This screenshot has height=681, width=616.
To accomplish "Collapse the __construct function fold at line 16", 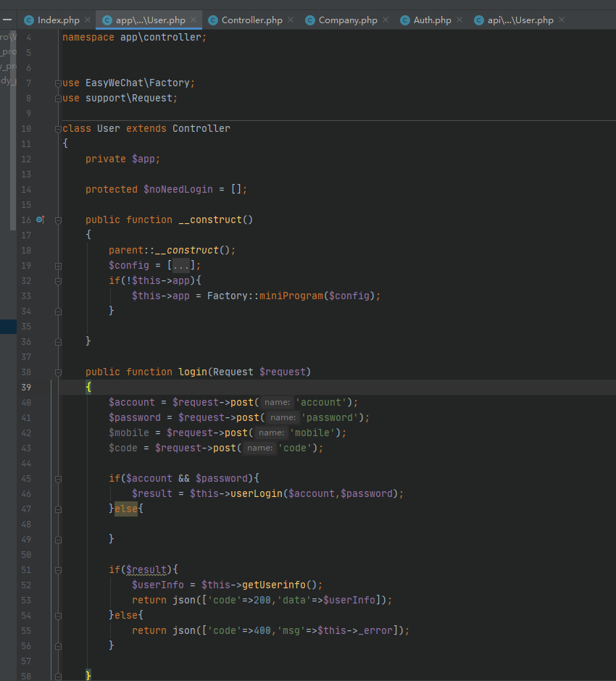I will (x=58, y=220).
